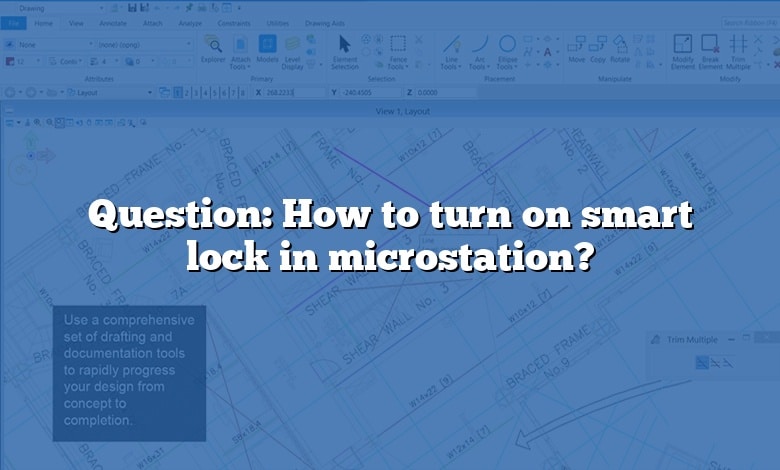The image size is (780, 470).
Task: Expand the Ellipse Tools dropdown arrow
Action: tap(516, 67)
